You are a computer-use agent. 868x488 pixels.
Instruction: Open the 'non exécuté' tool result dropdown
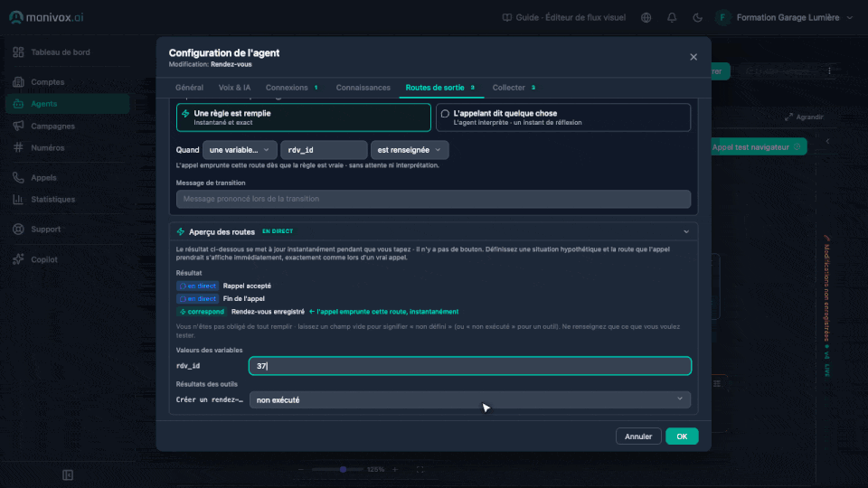(470, 399)
